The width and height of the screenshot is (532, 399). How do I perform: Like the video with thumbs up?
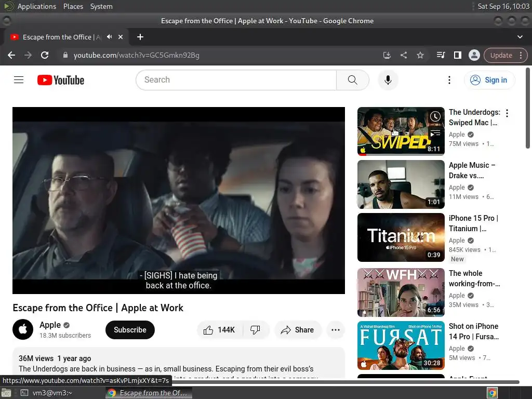tap(220, 330)
